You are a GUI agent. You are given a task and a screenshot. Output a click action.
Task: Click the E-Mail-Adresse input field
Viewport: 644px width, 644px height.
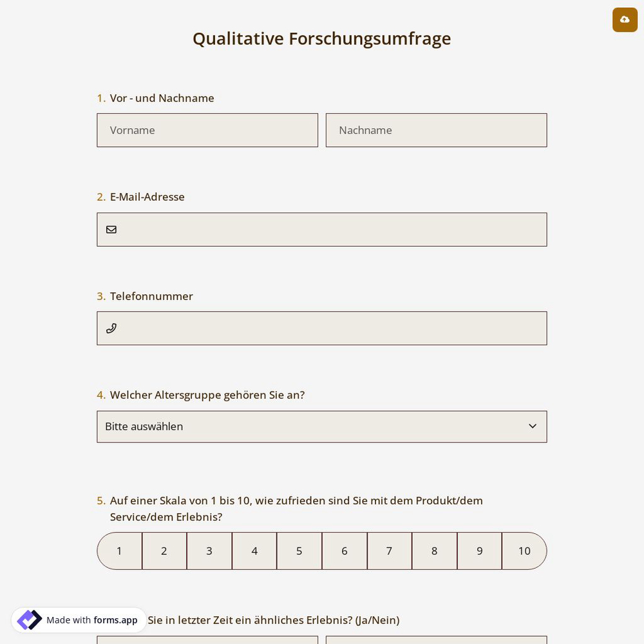click(x=322, y=229)
